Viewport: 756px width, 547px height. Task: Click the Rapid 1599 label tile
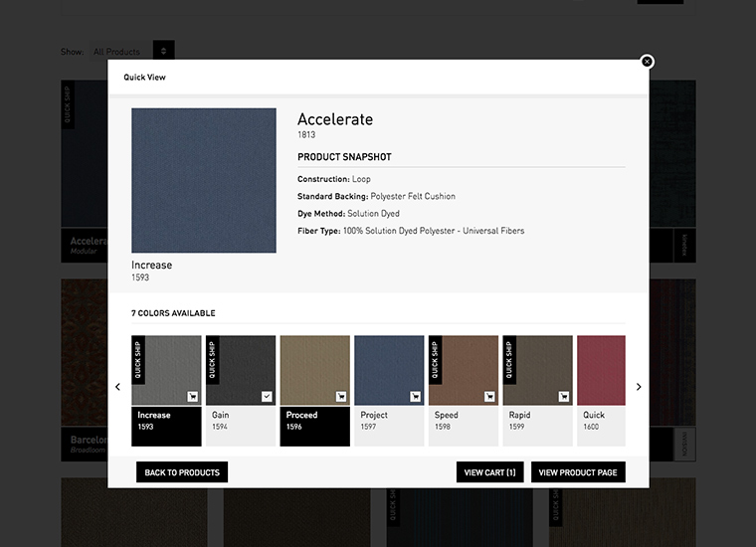(x=537, y=427)
